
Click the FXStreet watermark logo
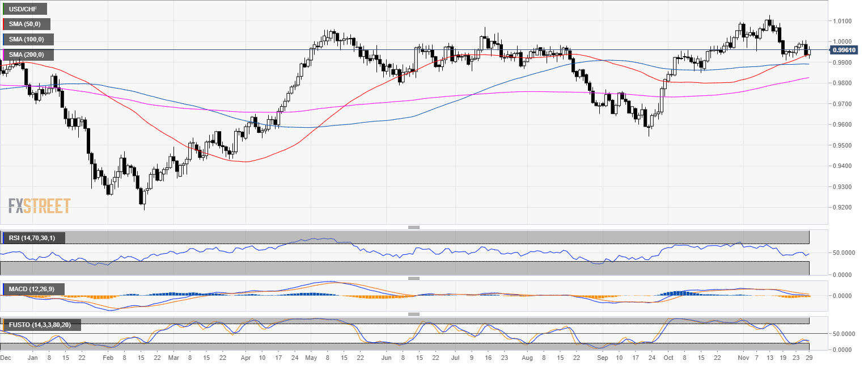[x=39, y=205]
